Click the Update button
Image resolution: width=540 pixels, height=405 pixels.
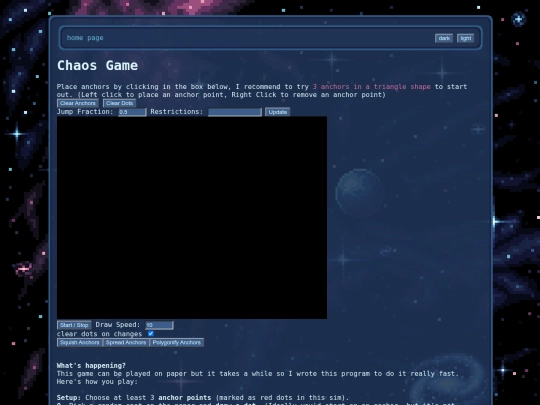tap(278, 112)
